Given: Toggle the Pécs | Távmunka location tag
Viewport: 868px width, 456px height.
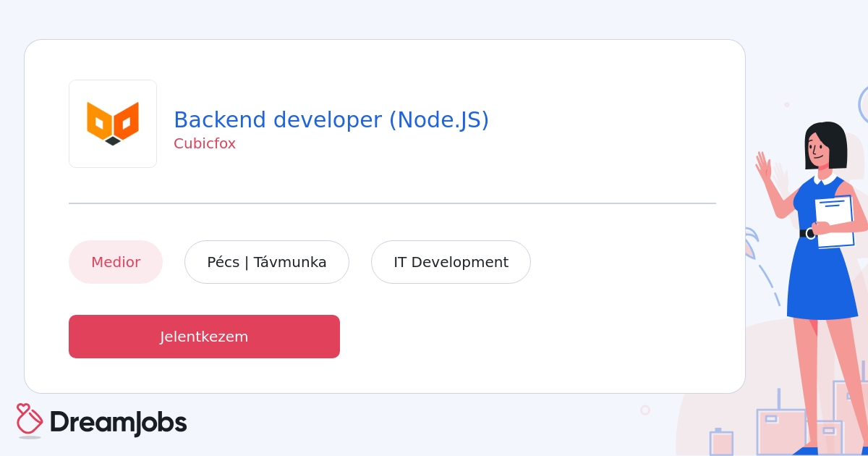Looking at the screenshot, I should pyautogui.click(x=267, y=262).
